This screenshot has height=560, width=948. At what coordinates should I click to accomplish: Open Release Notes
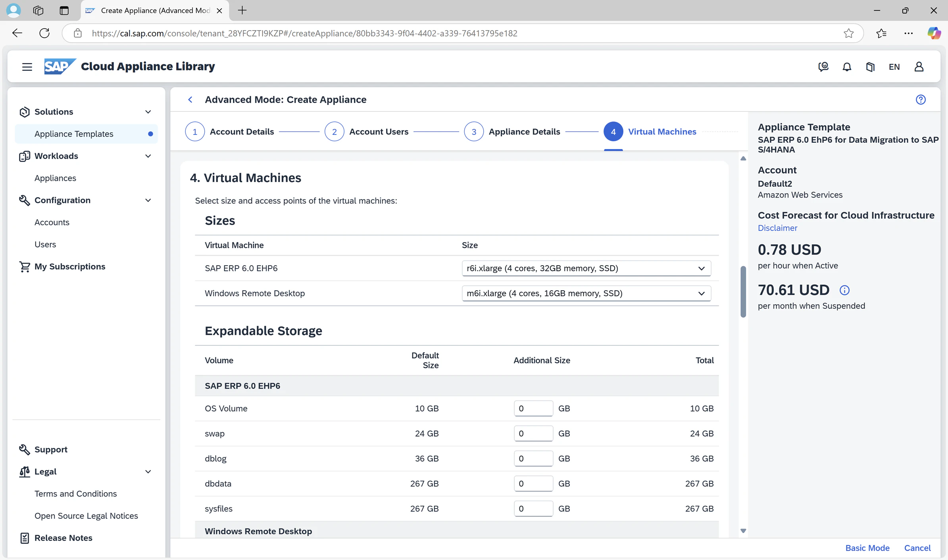point(63,538)
